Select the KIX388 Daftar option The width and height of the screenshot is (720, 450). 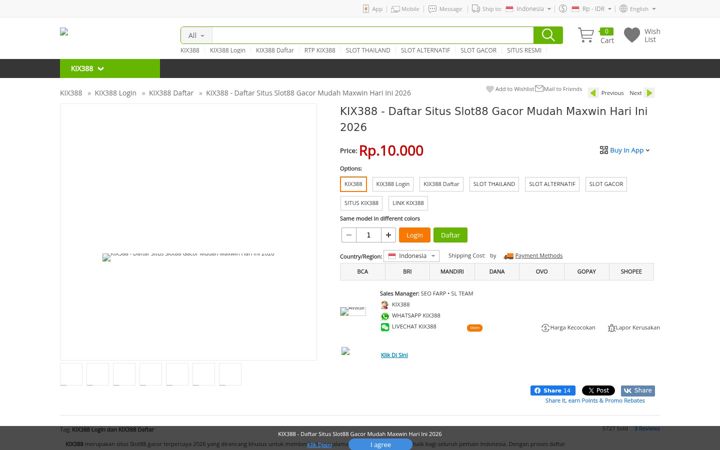(441, 184)
